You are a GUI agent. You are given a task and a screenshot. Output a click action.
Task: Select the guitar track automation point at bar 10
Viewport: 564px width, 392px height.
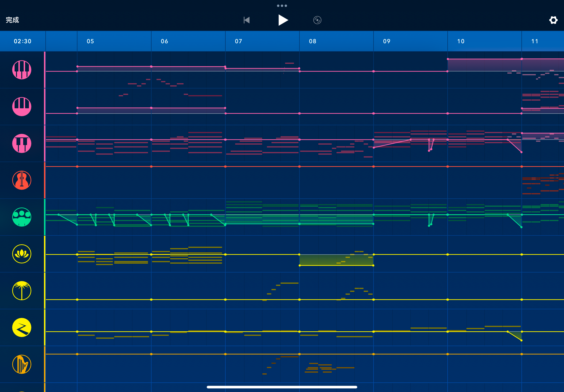coord(448,167)
